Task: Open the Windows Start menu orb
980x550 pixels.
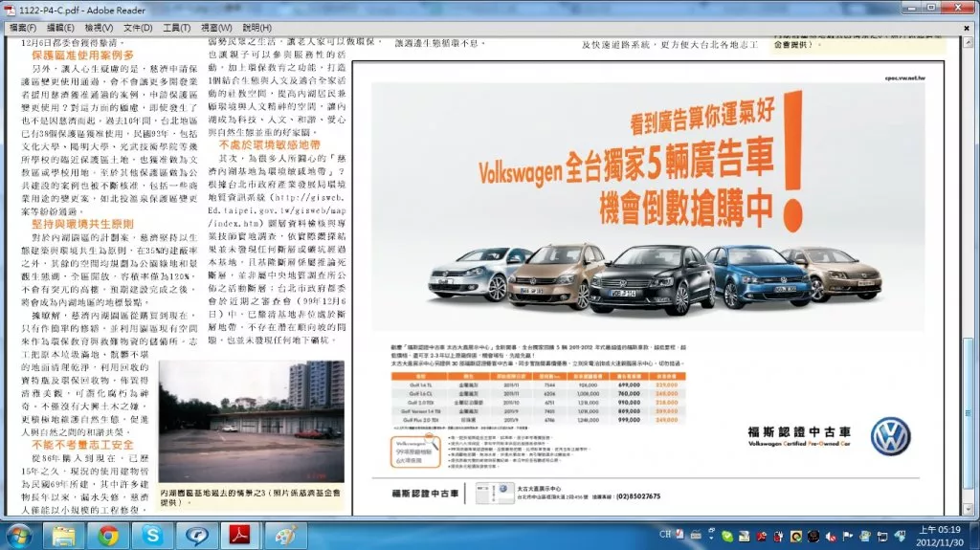Action: [18, 536]
